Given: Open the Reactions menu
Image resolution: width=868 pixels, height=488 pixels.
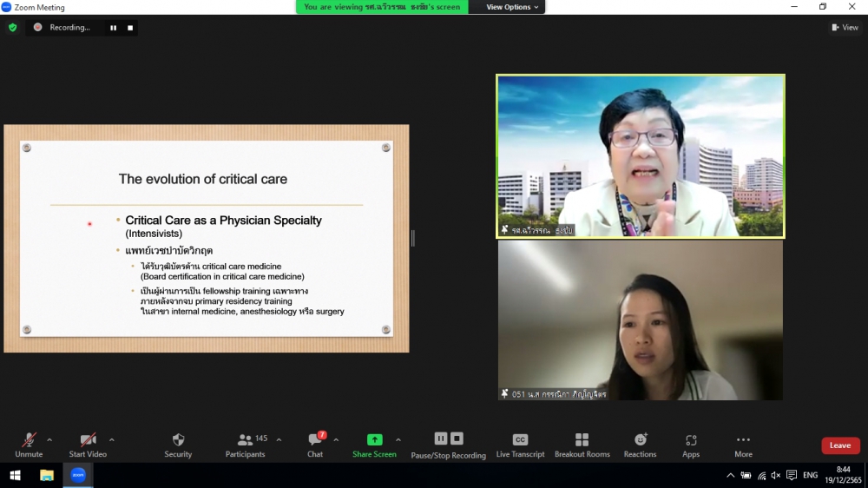Looking at the screenshot, I should click(640, 445).
